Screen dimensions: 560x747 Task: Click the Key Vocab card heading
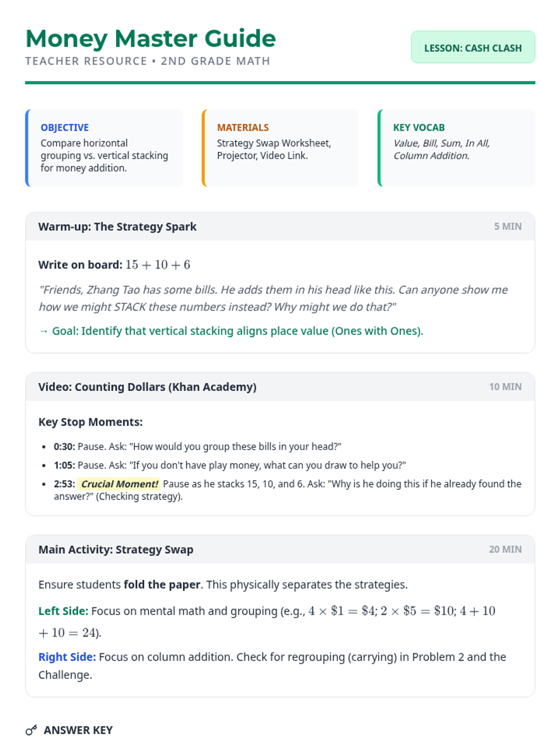click(419, 127)
